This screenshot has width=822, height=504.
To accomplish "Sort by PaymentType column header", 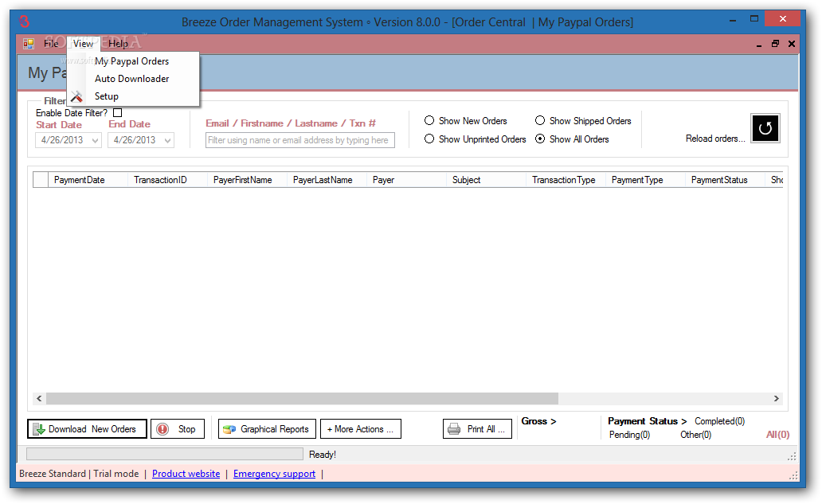I will (645, 180).
